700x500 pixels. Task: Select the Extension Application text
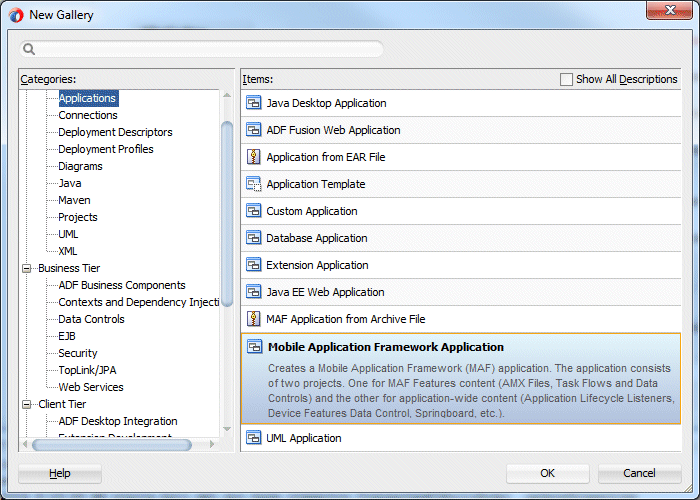tap(317, 265)
